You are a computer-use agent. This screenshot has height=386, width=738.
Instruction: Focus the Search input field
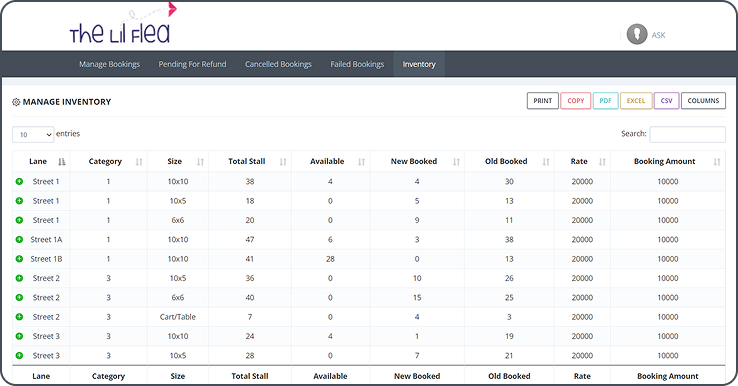coord(687,134)
